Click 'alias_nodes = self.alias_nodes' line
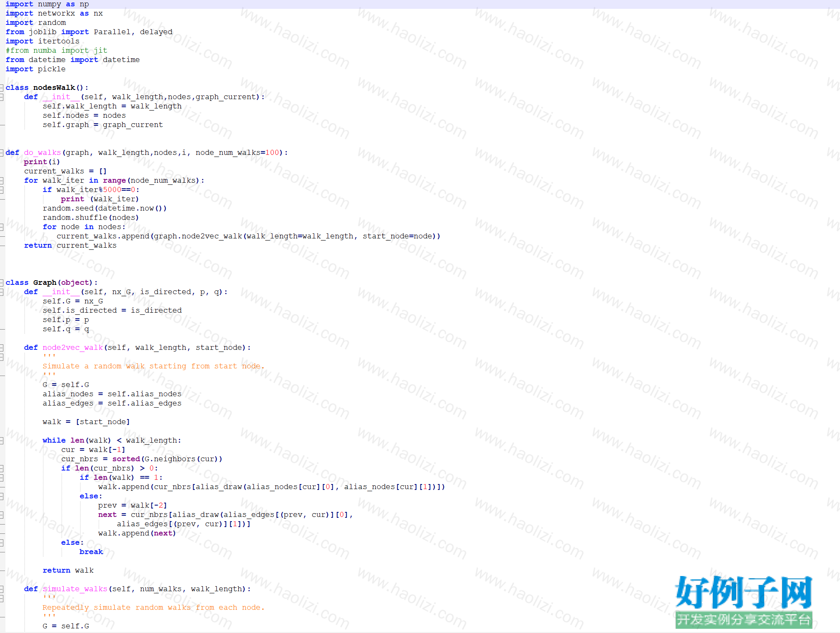Viewport: 840px width, 633px height. pyautogui.click(x=112, y=394)
